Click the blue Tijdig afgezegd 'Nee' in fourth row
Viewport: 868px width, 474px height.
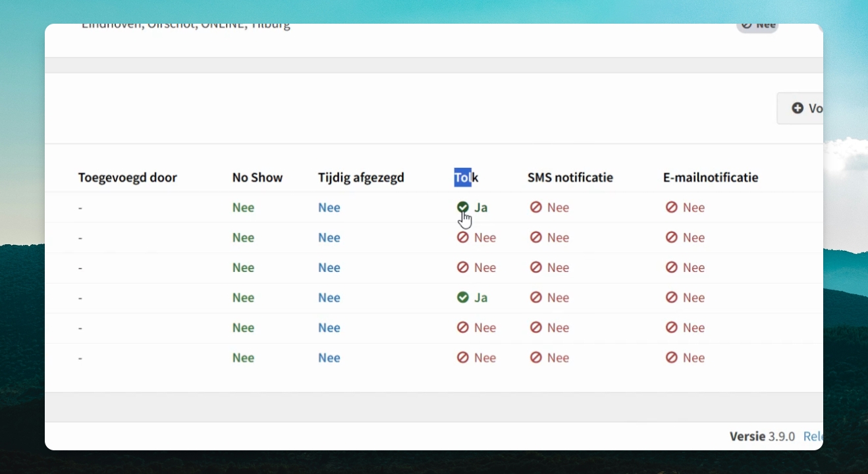tap(329, 298)
